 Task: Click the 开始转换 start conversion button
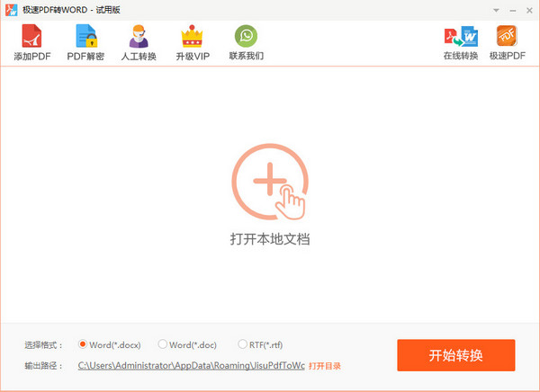click(x=456, y=355)
